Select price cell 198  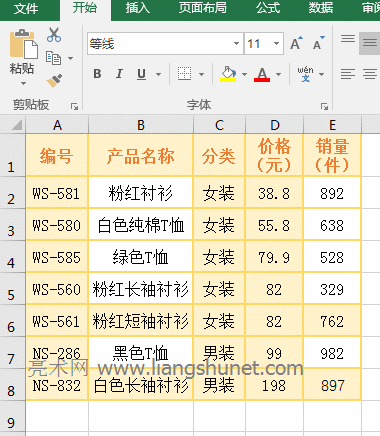coord(274,385)
